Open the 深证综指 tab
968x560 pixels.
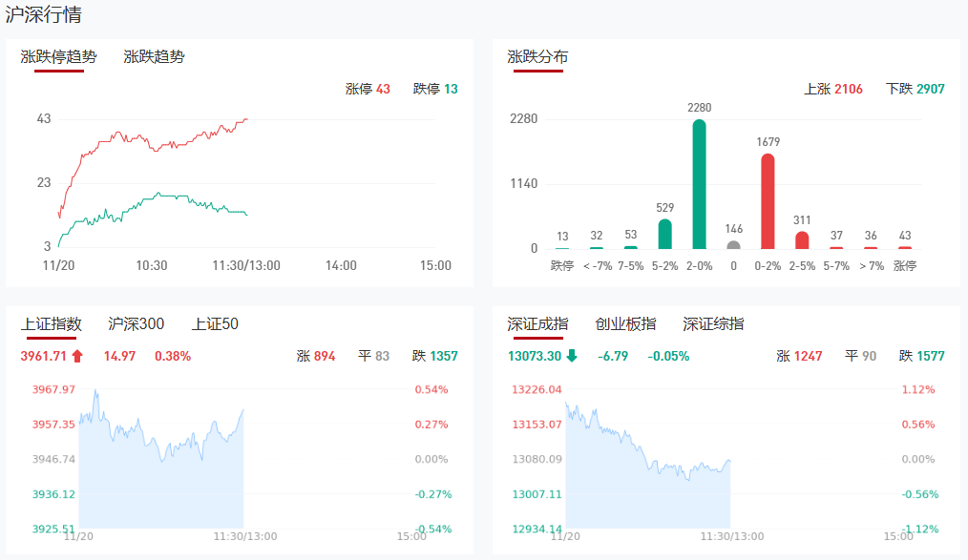click(x=713, y=324)
